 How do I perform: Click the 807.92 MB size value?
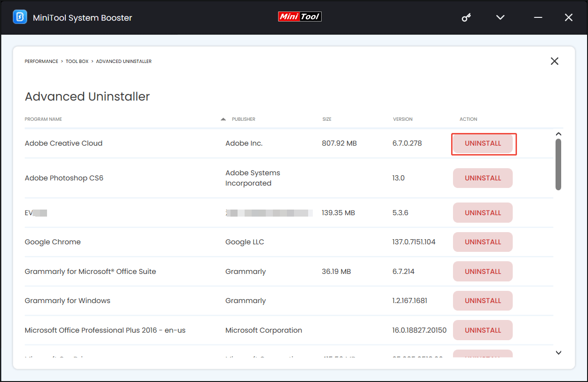click(x=339, y=143)
